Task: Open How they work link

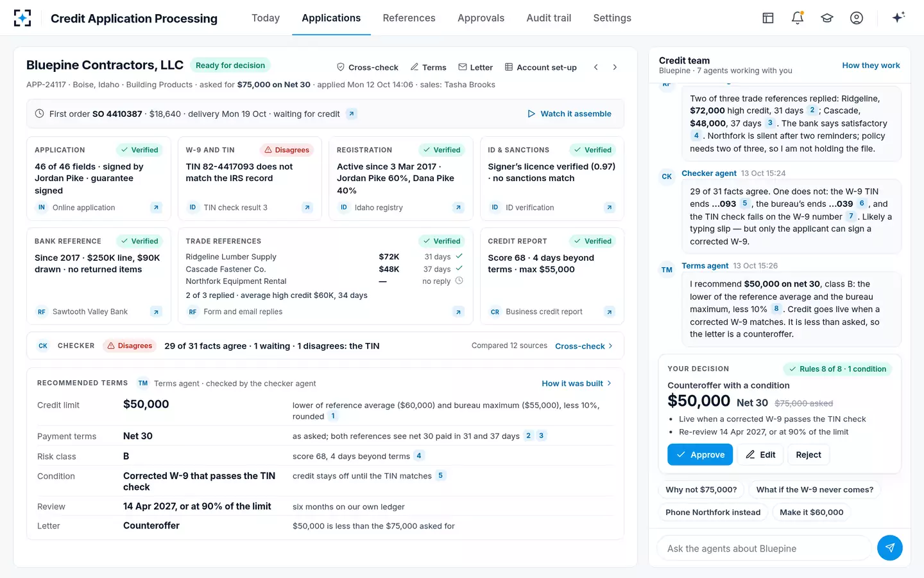Action: point(871,66)
